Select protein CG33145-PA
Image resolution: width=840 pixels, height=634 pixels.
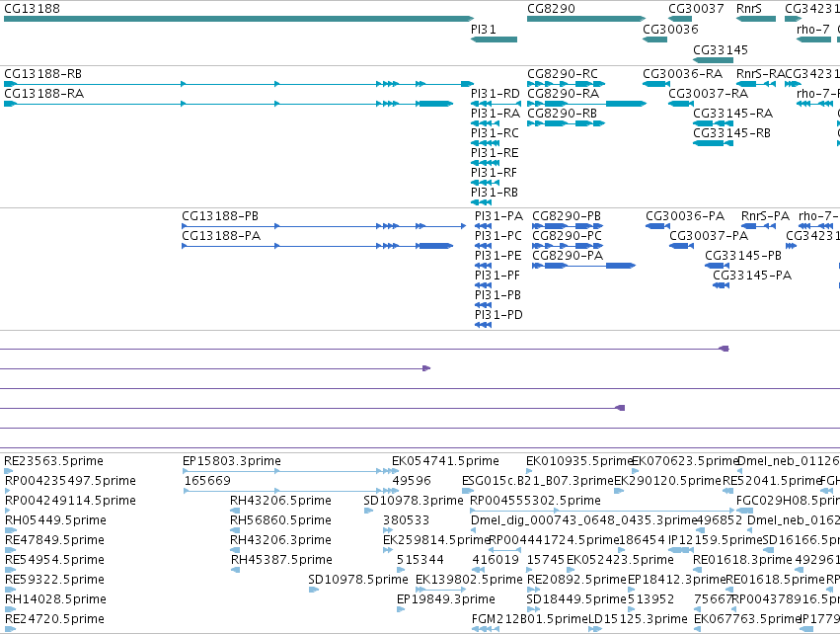(x=722, y=285)
